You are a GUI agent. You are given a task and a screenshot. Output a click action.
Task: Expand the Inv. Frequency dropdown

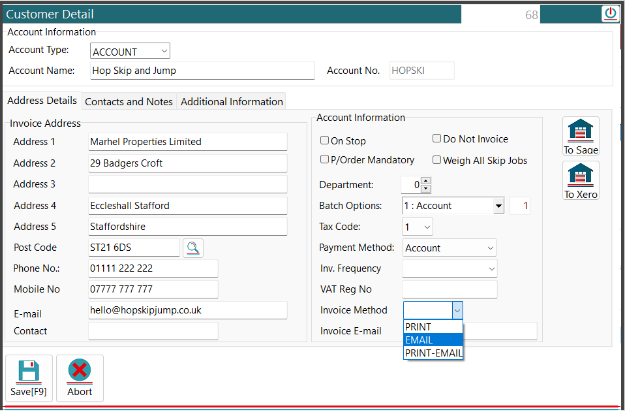[491, 268]
